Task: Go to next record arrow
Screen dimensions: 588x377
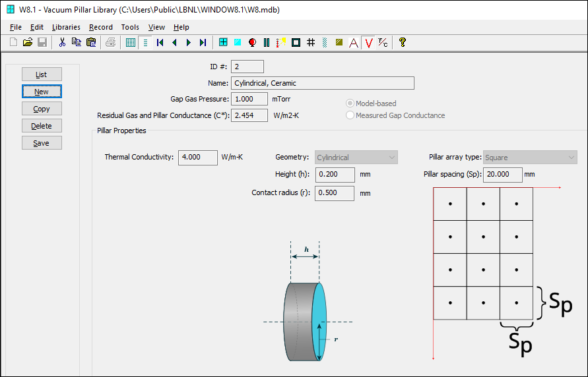Action: coord(189,43)
